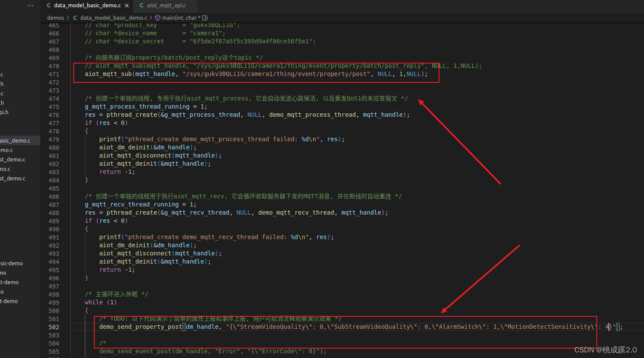Click the demo_send_property_post call on line 502
The height and width of the screenshot is (358, 644).
tap(361, 327)
